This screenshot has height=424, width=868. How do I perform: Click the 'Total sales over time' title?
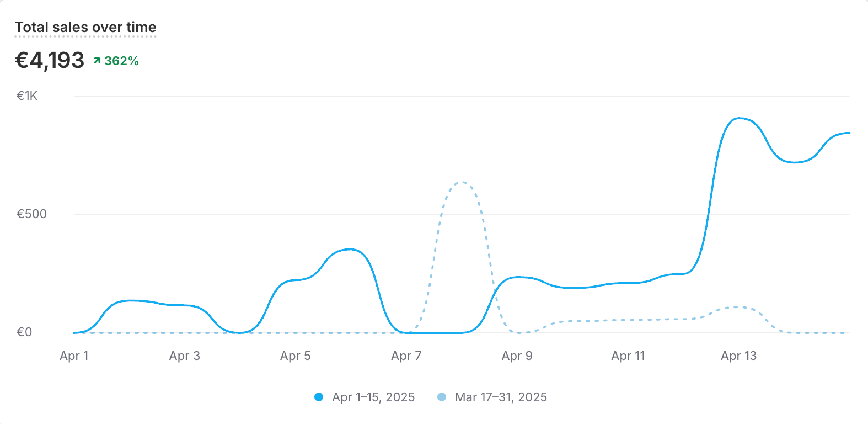85,27
